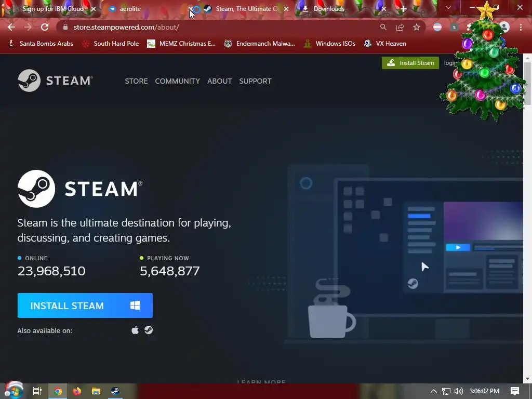
Task: Bookmark this page with the star icon
Action: pyautogui.click(x=417, y=27)
